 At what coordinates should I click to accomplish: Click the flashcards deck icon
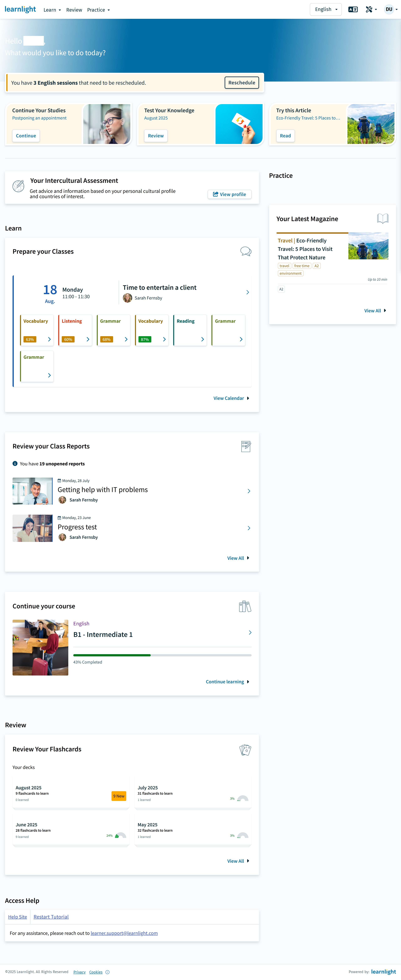click(x=245, y=750)
